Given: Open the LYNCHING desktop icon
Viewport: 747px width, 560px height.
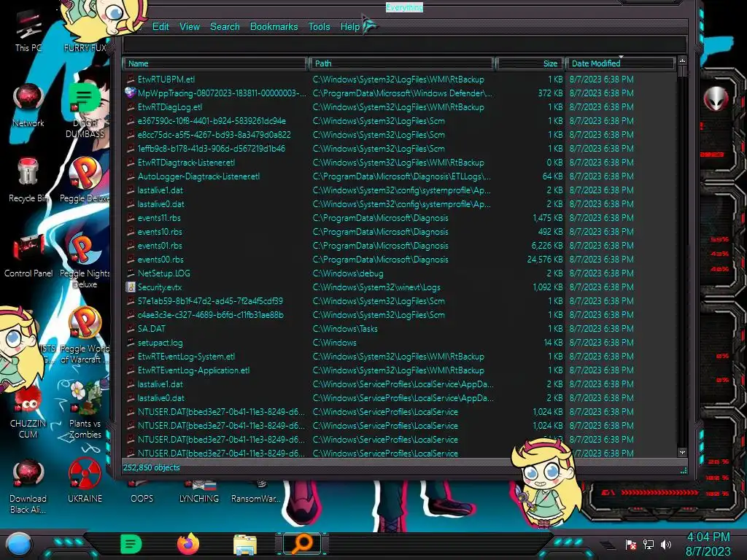Looking at the screenshot, I should [x=199, y=494].
